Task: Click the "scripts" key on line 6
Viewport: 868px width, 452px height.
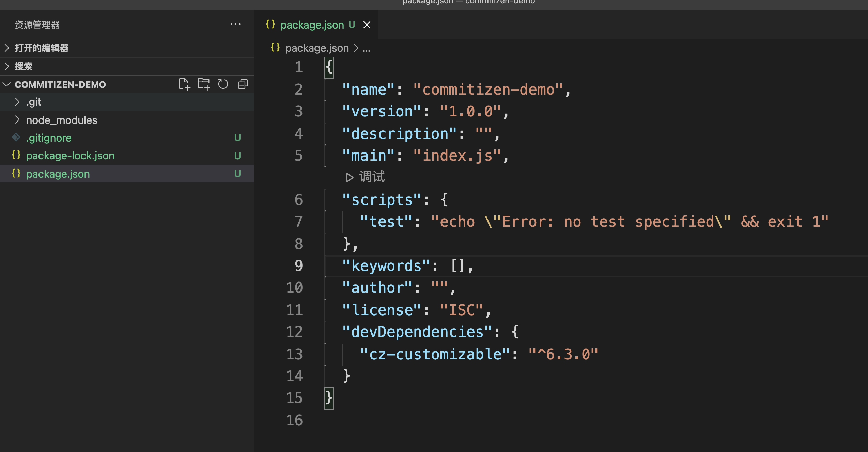Action: coord(382,200)
